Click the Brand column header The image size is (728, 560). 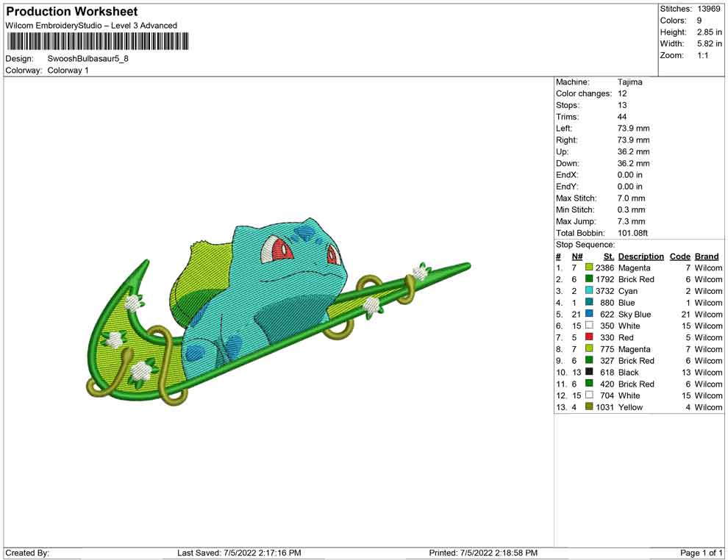point(708,256)
